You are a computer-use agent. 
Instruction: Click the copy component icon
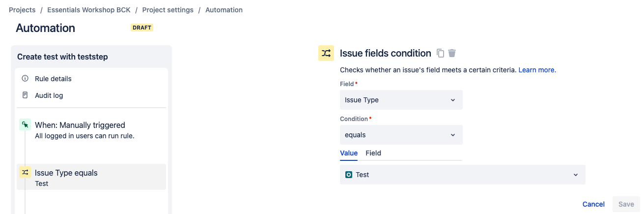441,53
